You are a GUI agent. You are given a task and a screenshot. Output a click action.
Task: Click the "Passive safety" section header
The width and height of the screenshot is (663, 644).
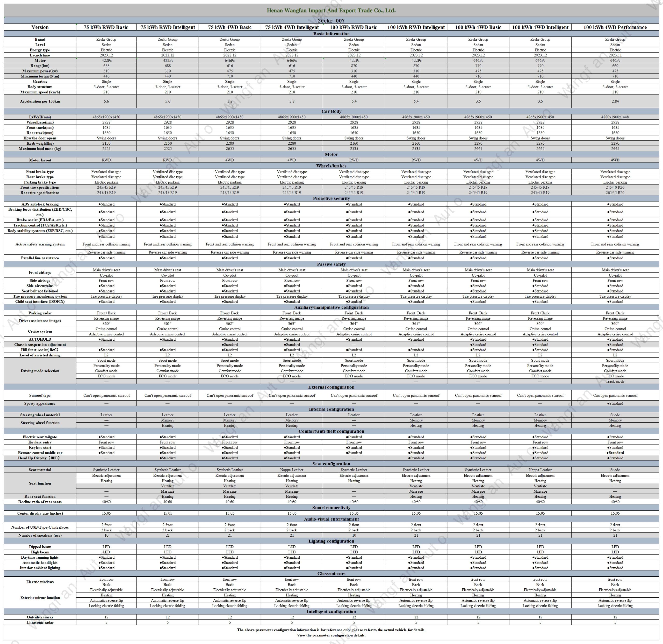pos(331,264)
